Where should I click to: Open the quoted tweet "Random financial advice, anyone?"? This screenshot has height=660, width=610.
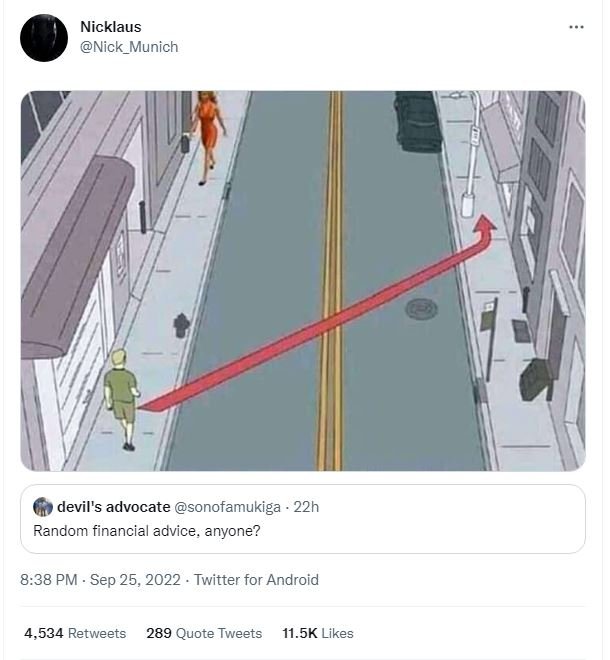coord(147,530)
